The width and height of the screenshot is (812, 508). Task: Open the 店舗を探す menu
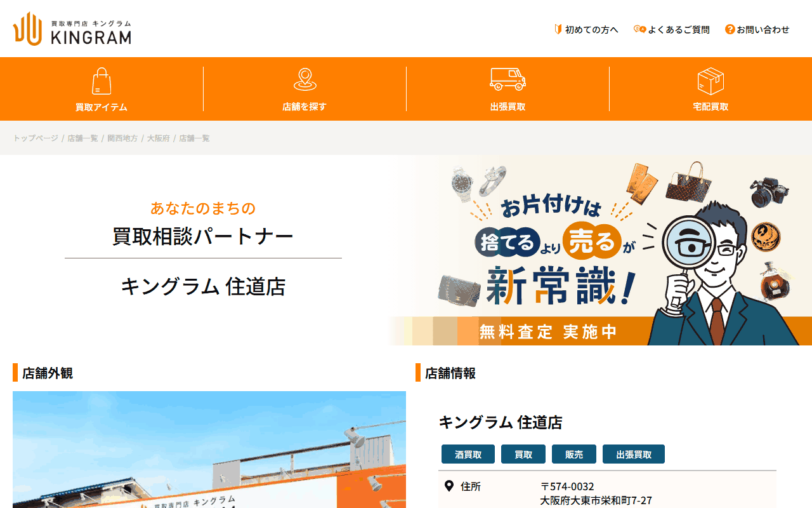tap(304, 89)
